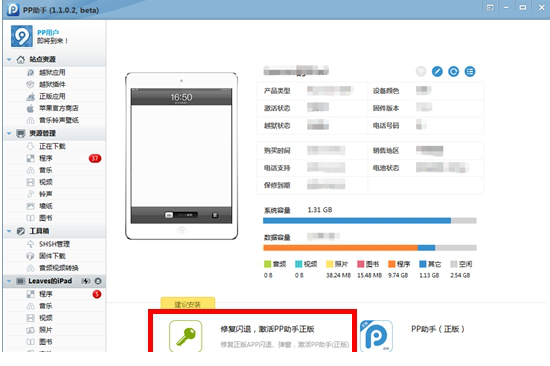Select the 建议安装 tab

188,304
